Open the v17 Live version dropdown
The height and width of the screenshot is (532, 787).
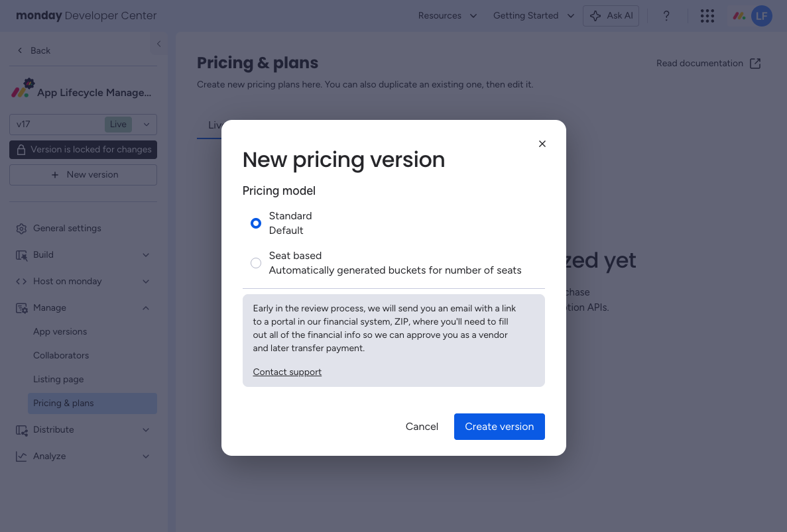[x=83, y=125]
